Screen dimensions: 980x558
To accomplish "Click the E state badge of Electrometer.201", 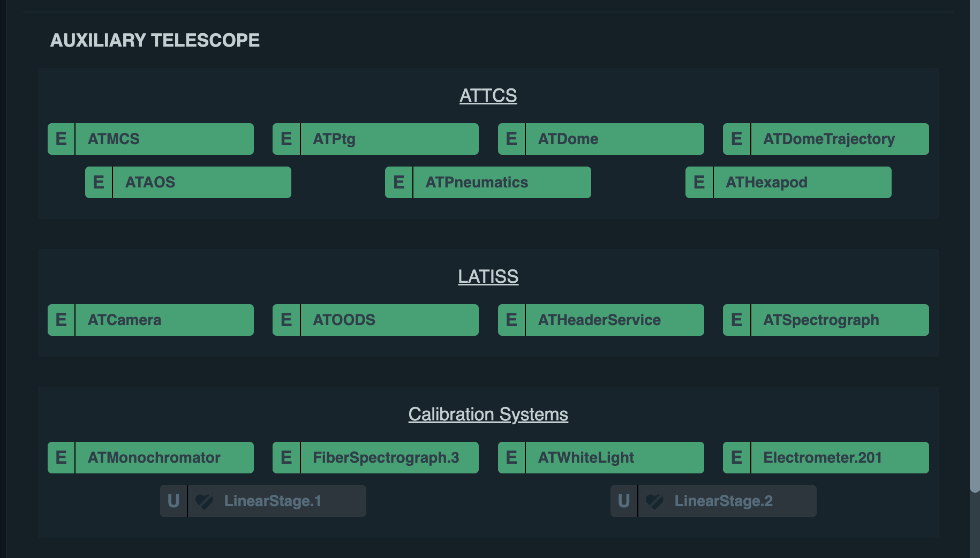I will pyautogui.click(x=736, y=458).
